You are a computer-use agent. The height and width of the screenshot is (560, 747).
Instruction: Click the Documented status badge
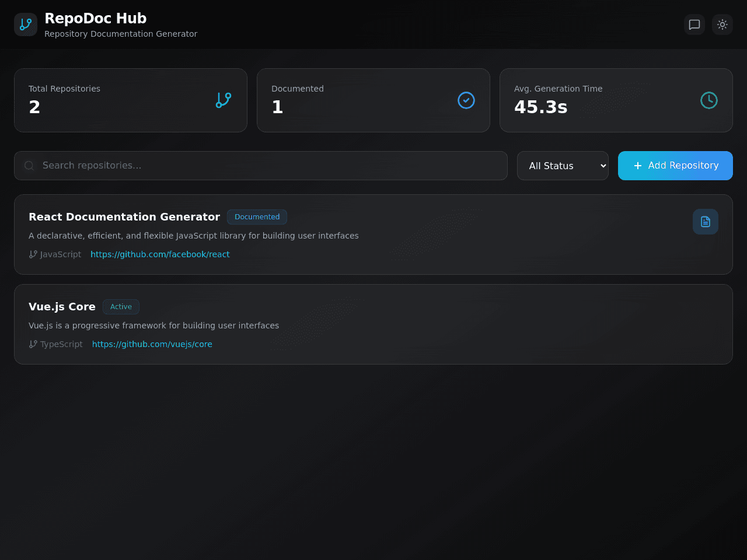click(x=257, y=217)
